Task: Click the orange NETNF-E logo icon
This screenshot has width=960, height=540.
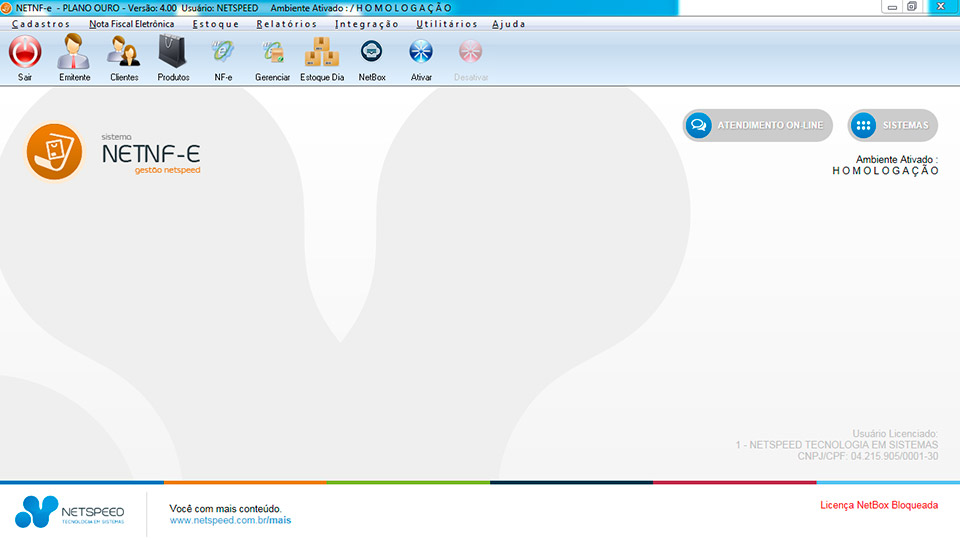Action: coord(54,152)
